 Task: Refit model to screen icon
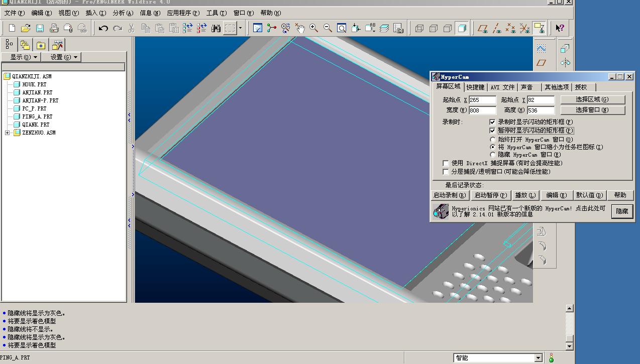pos(342,28)
